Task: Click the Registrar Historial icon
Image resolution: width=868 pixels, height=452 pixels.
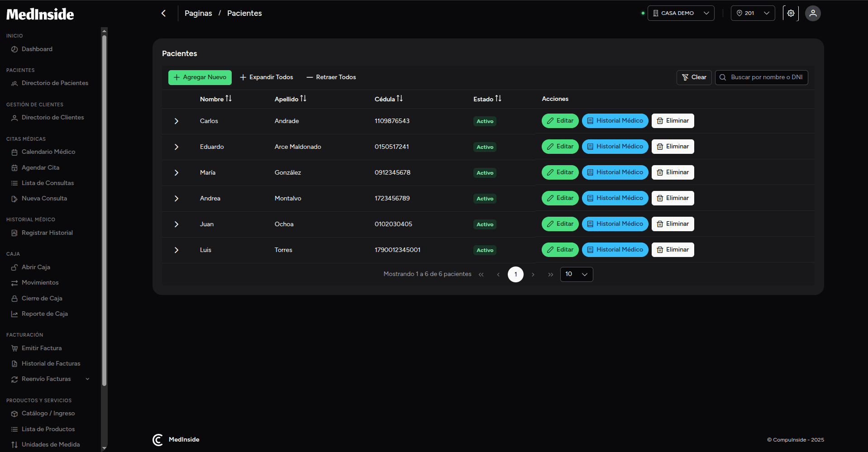Action: point(14,233)
